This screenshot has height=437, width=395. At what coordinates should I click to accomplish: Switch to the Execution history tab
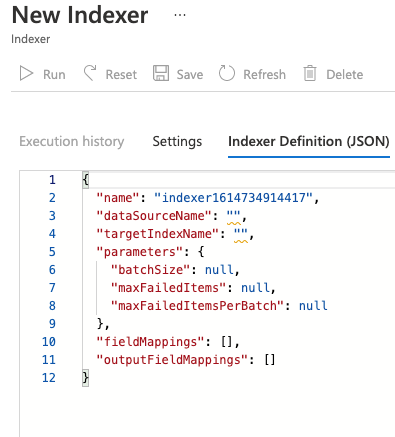72,142
